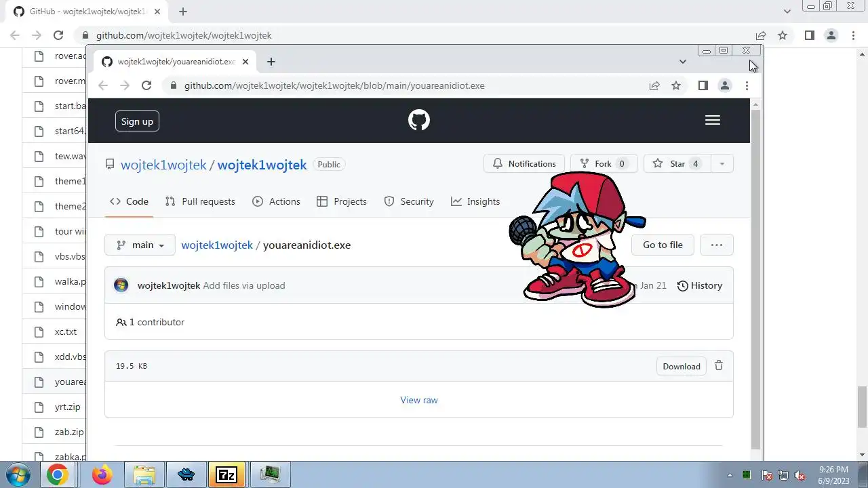This screenshot has height=488, width=868.
Task: Switch to the Code tab
Action: pos(129,201)
